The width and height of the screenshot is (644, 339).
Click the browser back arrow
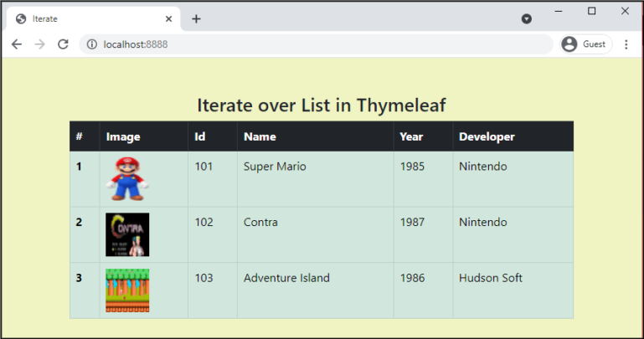tap(17, 44)
